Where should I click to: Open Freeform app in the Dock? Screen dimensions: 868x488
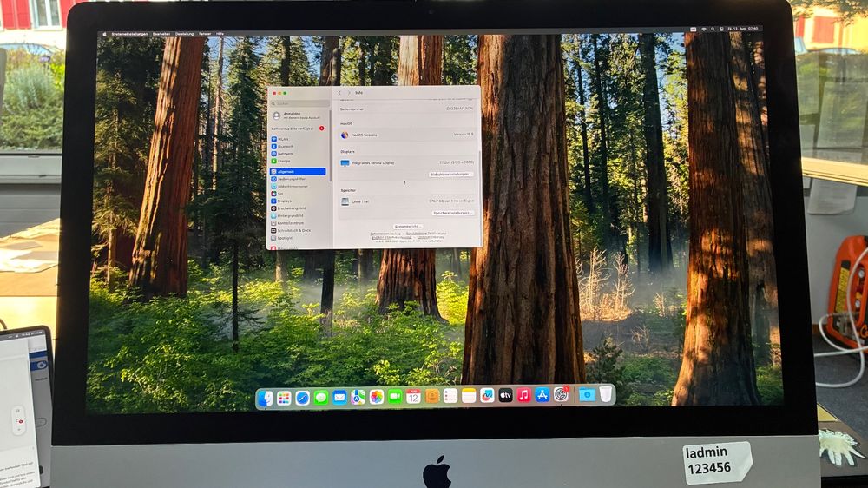point(487,395)
